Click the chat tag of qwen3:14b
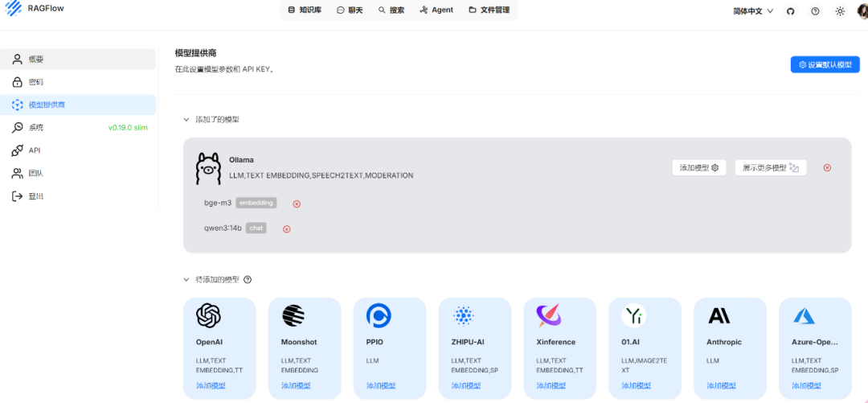 click(x=256, y=228)
